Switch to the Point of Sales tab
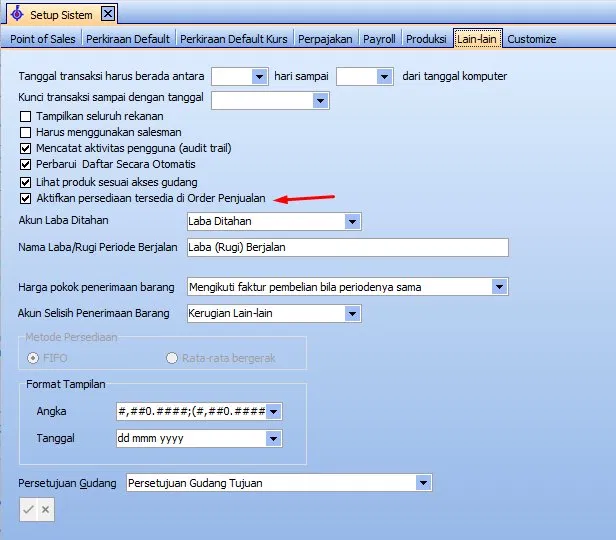The height and width of the screenshot is (540, 616). [43, 39]
